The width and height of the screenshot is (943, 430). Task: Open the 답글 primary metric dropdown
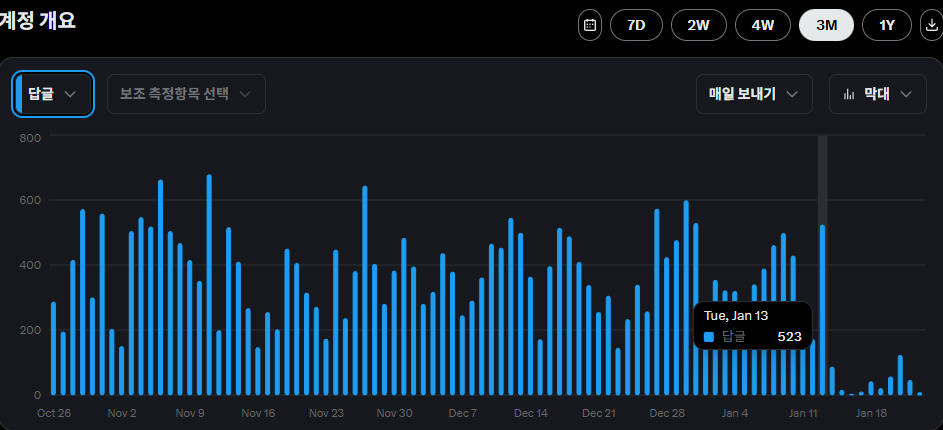(x=53, y=94)
